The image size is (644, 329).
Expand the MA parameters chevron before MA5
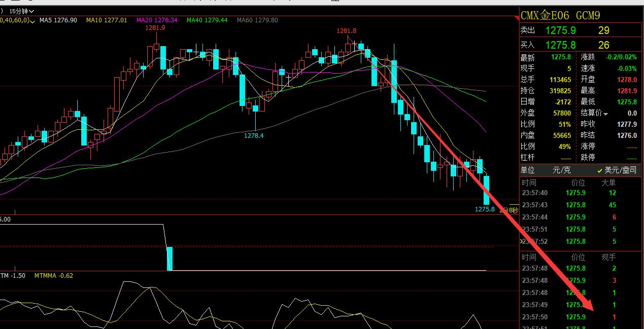click(x=33, y=20)
